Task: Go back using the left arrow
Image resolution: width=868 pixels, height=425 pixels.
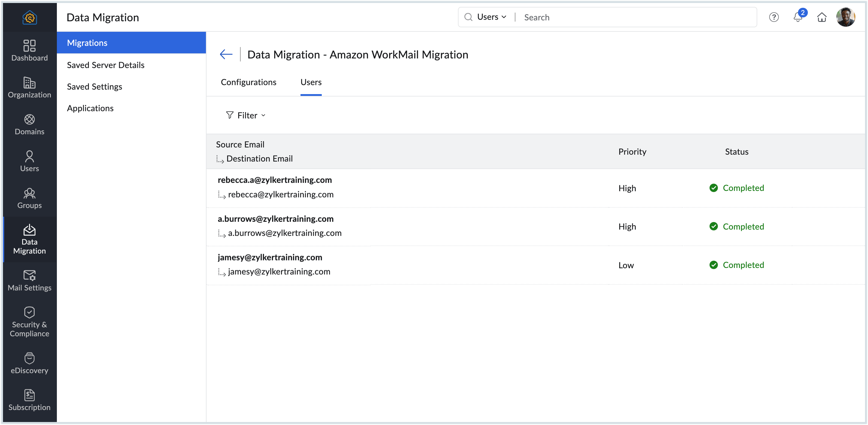Action: click(x=226, y=54)
